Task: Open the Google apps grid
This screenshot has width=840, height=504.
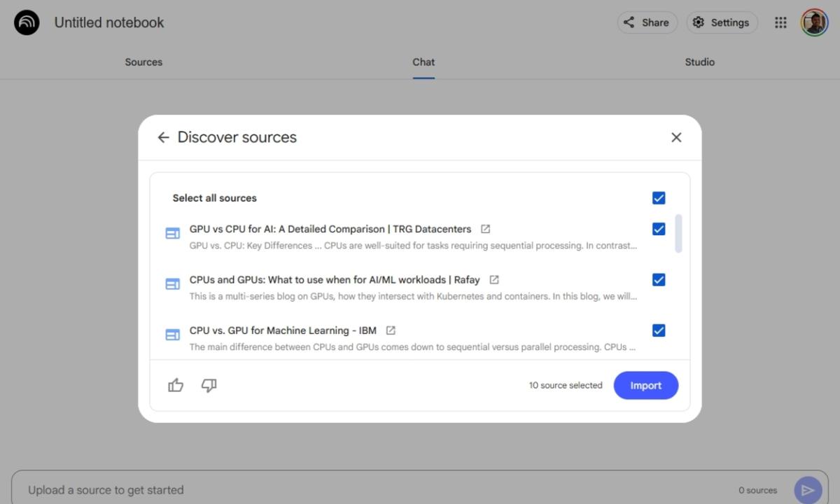Action: (x=780, y=22)
